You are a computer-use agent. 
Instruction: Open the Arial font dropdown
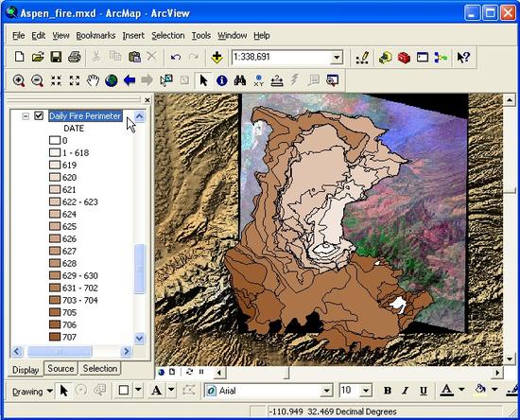click(327, 391)
